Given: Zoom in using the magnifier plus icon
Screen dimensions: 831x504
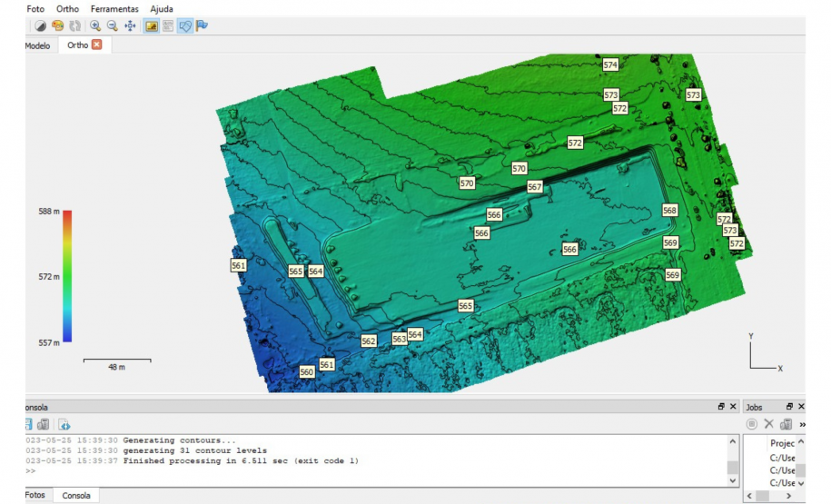Looking at the screenshot, I should point(95,26).
